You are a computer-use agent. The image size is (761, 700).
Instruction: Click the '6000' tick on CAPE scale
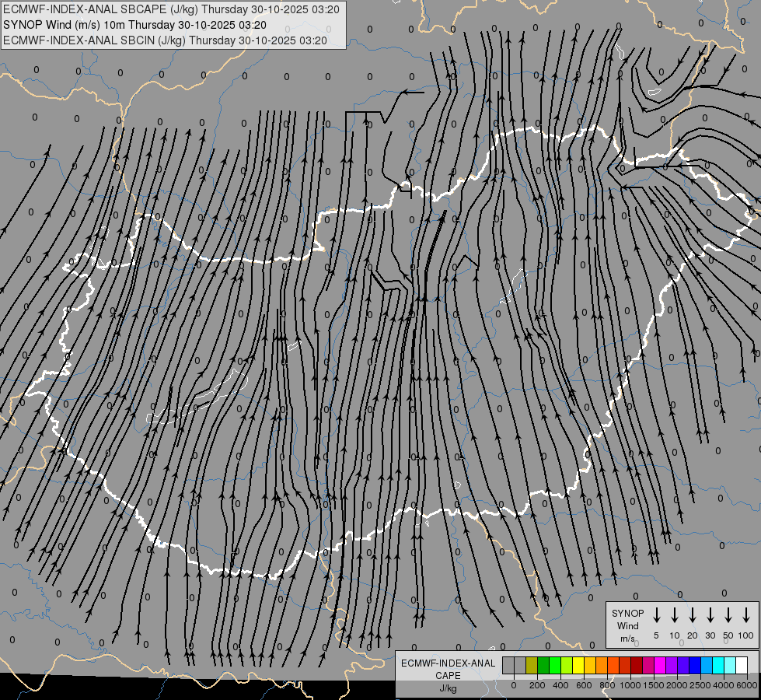pyautogui.click(x=747, y=685)
